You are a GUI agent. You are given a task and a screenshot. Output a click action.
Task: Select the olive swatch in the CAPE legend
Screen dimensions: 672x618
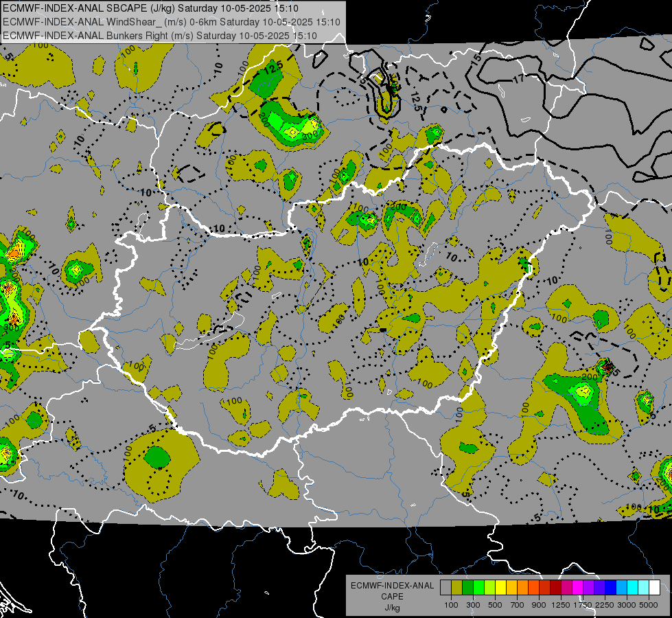(457, 588)
